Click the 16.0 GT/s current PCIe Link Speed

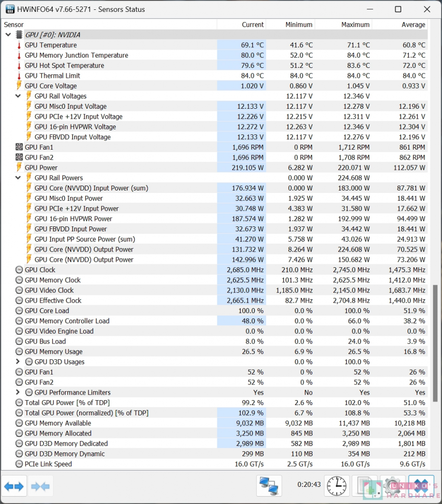249,464
